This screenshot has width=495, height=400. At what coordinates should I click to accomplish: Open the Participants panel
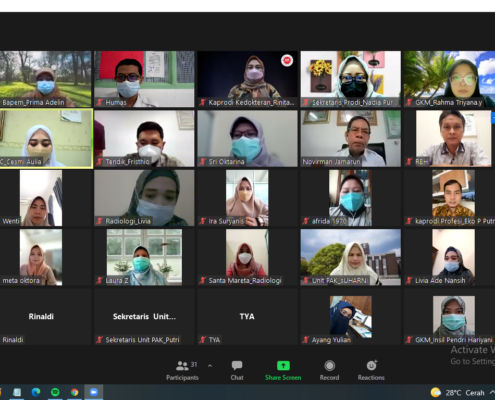coord(182,370)
